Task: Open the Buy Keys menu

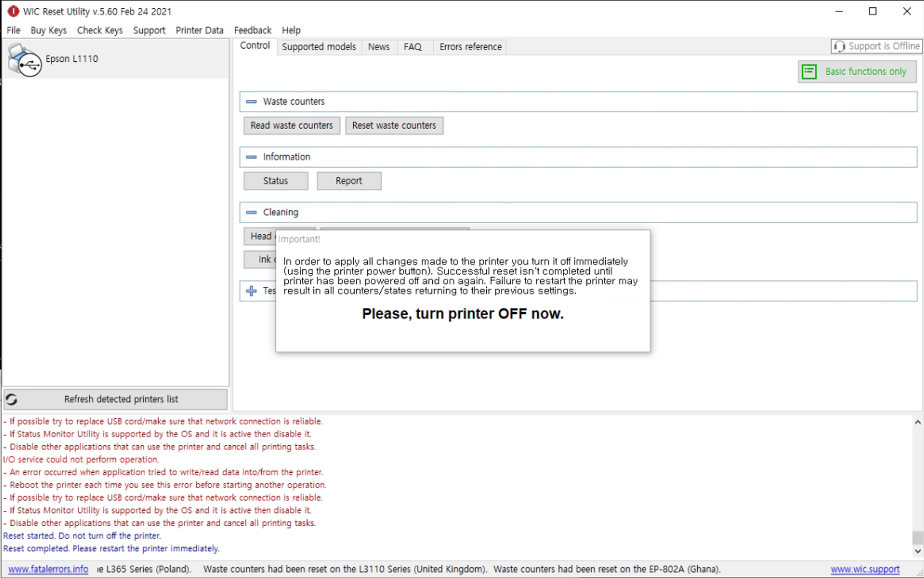Action: tap(49, 30)
